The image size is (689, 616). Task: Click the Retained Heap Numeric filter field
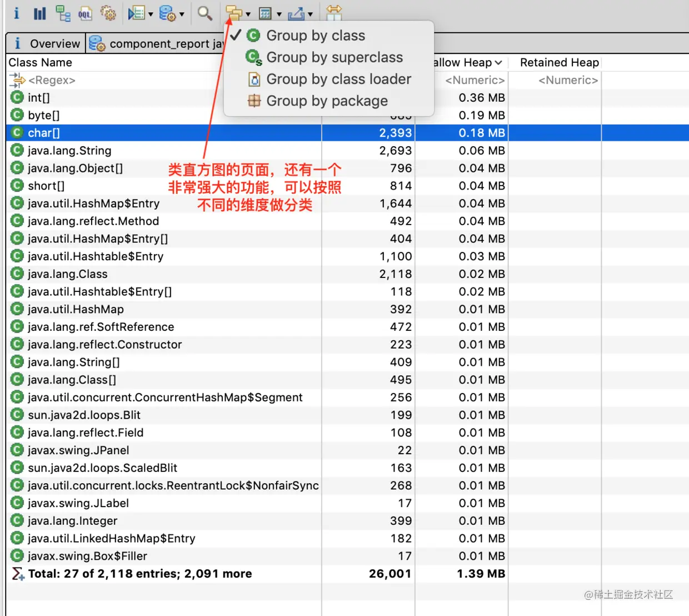click(568, 80)
